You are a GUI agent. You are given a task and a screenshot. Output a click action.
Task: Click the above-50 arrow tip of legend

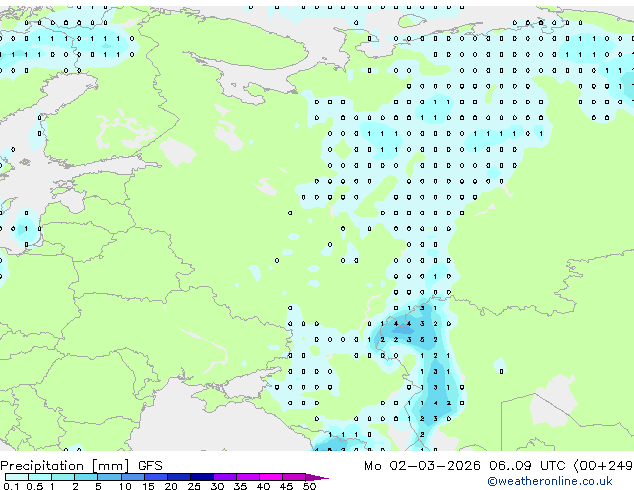(317, 477)
